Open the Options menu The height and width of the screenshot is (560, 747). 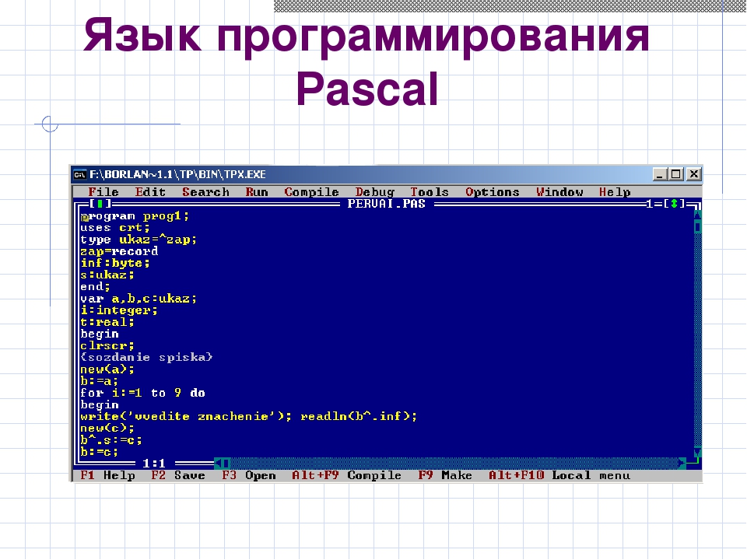coord(492,192)
